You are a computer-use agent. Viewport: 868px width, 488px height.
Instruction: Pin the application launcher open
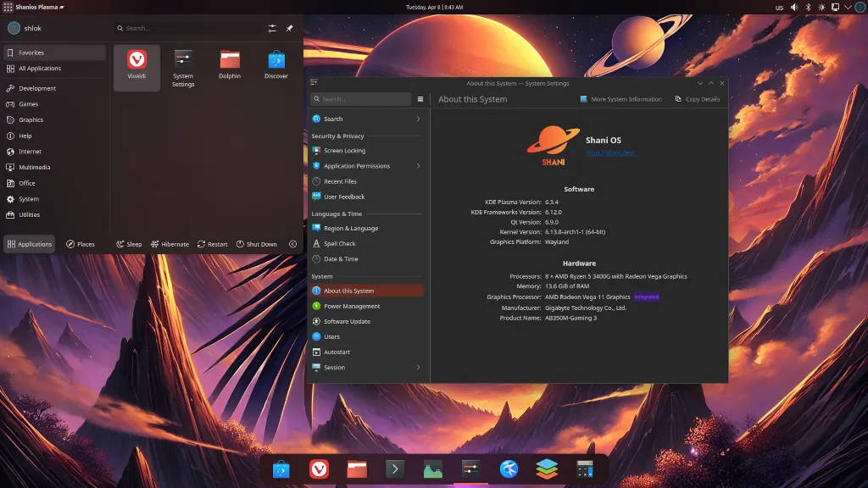click(289, 28)
